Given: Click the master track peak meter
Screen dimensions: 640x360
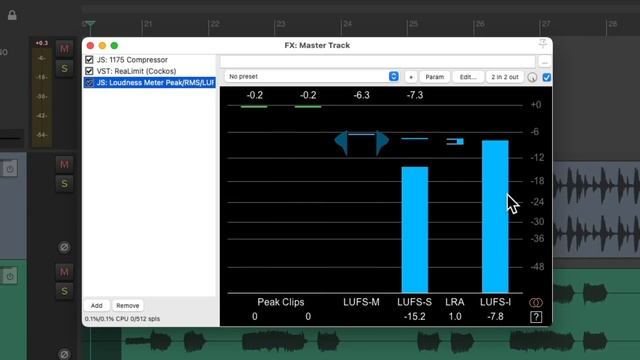Looking at the screenshot, I should 42,97.
